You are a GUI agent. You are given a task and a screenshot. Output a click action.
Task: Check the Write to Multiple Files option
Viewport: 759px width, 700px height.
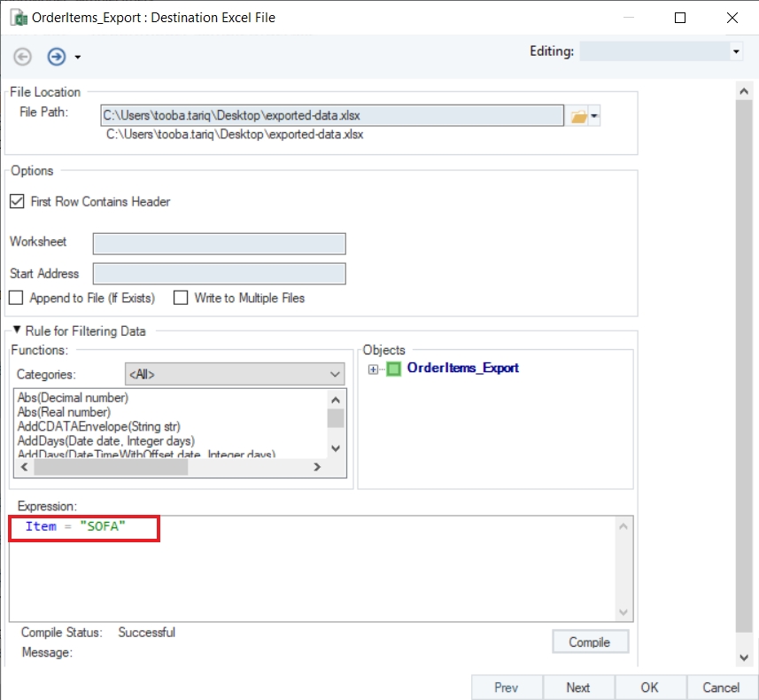(x=181, y=298)
